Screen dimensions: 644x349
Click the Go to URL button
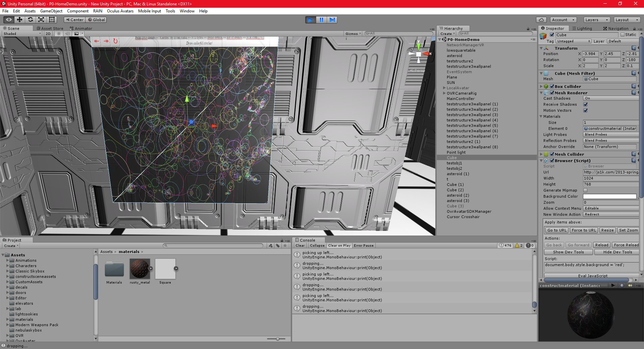click(x=557, y=230)
